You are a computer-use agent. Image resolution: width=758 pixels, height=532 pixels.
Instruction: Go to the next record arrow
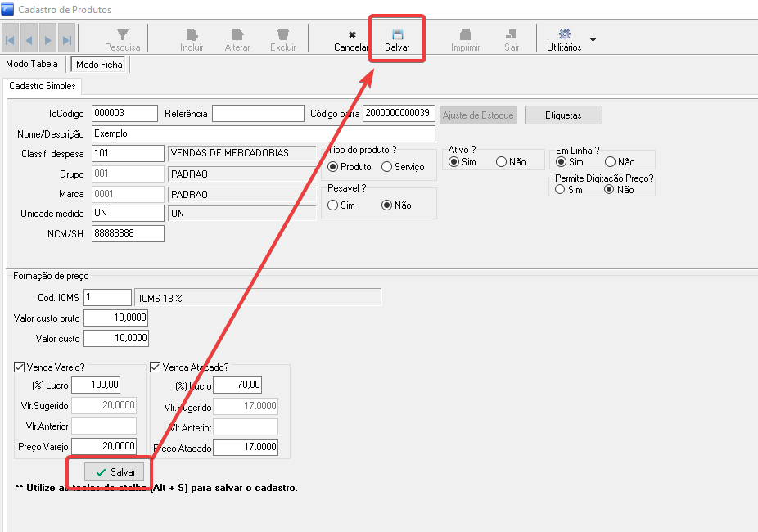click(48, 39)
